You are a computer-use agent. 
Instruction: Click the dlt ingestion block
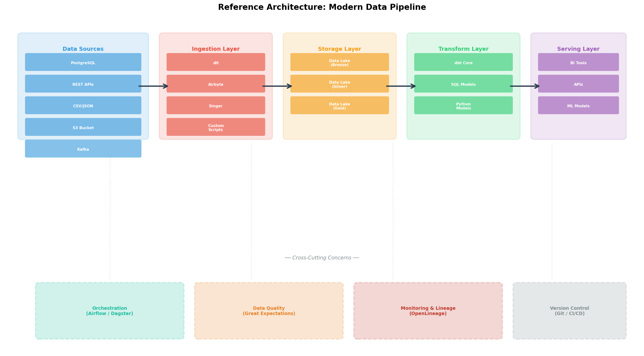(x=215, y=63)
